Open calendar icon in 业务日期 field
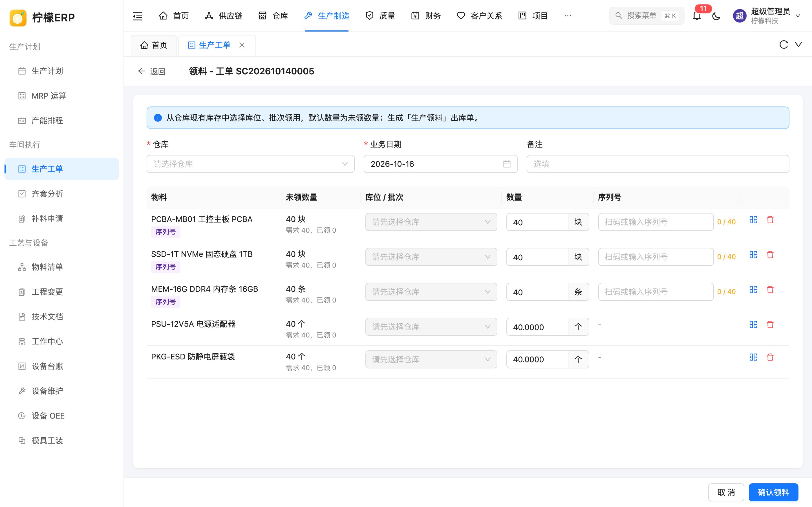 click(x=507, y=164)
